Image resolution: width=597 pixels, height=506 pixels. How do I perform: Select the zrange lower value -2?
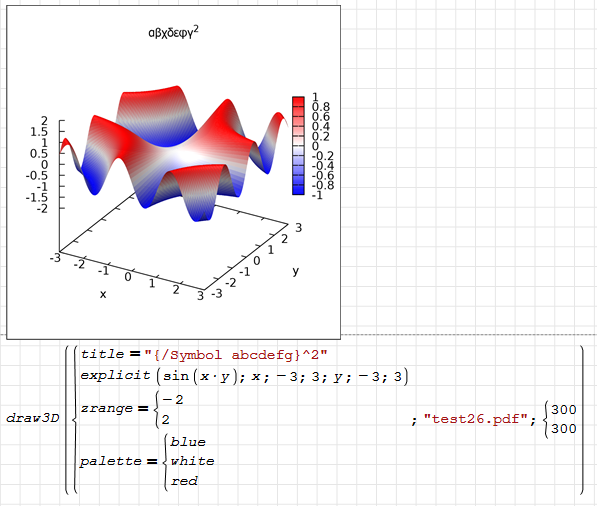pos(173,400)
